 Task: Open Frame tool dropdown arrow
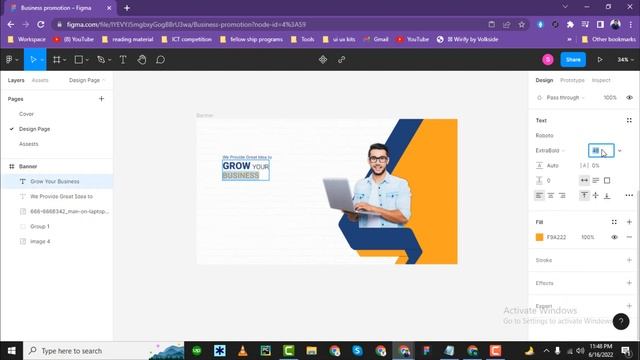(65, 60)
